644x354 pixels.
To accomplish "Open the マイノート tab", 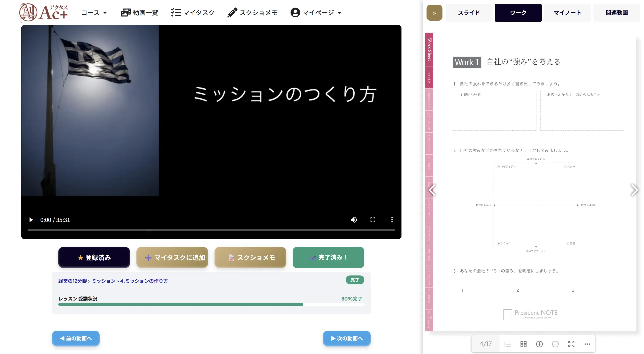I will point(567,13).
